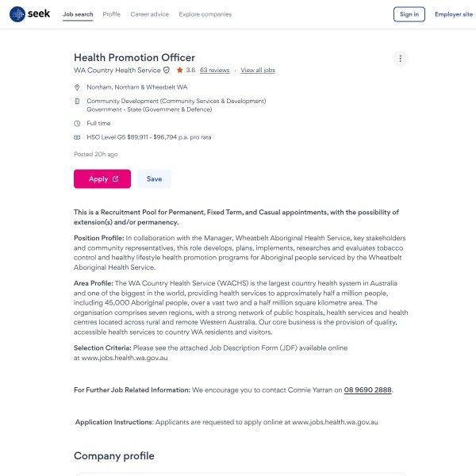Switch to the Job search tab

click(x=78, y=14)
